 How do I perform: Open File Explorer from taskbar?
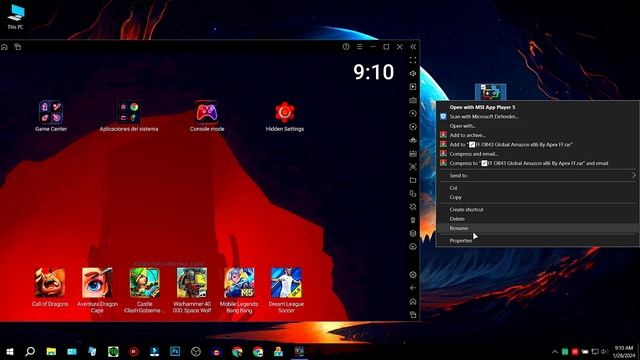[x=51, y=351]
